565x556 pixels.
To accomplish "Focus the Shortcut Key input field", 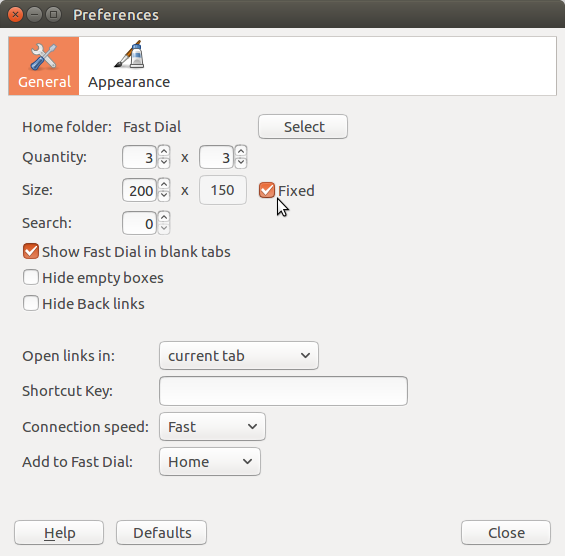I will pos(284,391).
